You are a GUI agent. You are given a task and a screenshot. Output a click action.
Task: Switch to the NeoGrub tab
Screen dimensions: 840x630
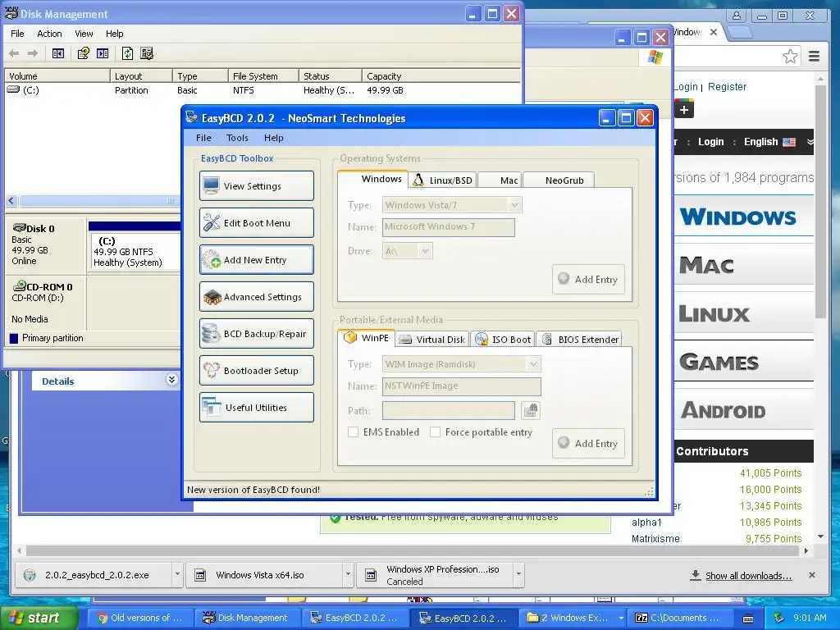pyautogui.click(x=559, y=180)
